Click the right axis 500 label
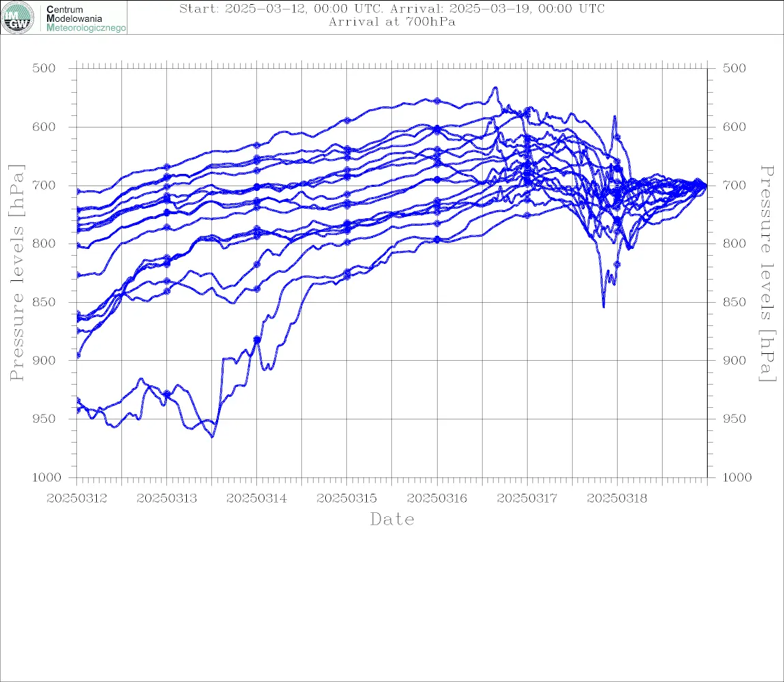 734,68
